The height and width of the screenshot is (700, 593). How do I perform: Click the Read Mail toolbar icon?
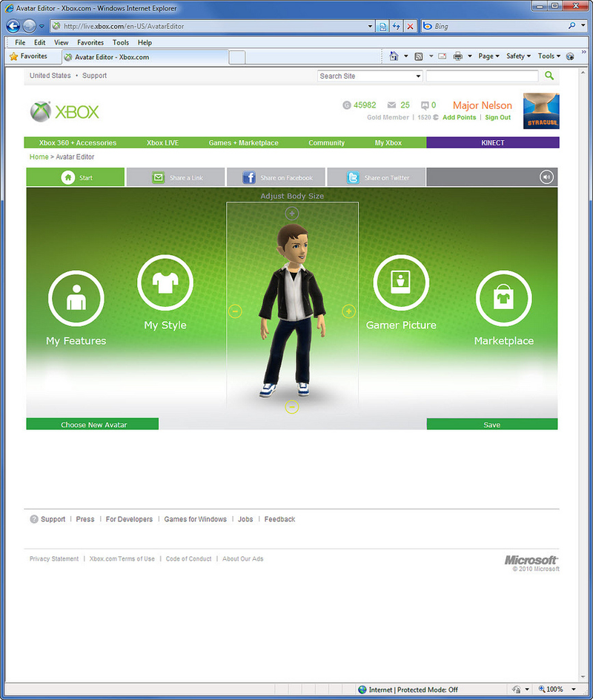pos(443,56)
